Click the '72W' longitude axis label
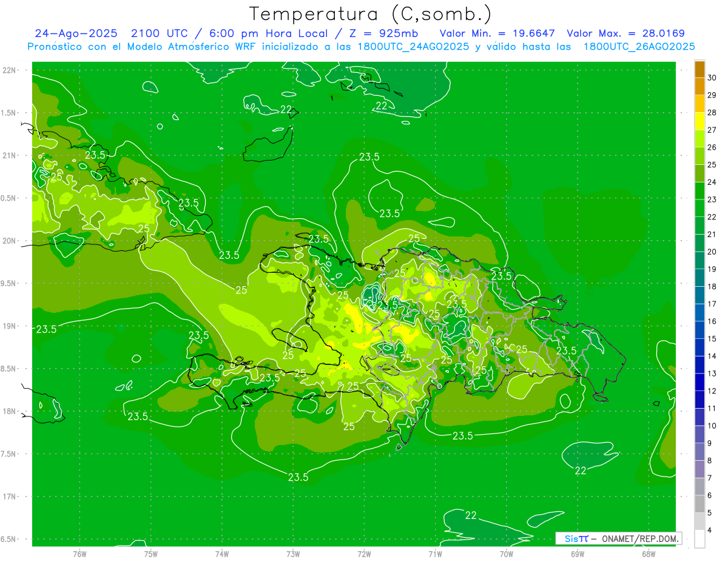The width and height of the screenshot is (728, 562). [x=365, y=554]
